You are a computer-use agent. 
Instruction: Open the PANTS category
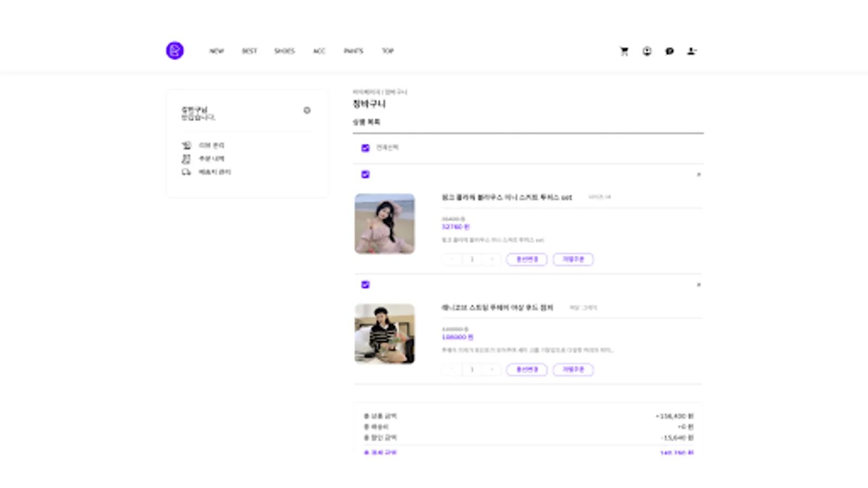coord(353,51)
